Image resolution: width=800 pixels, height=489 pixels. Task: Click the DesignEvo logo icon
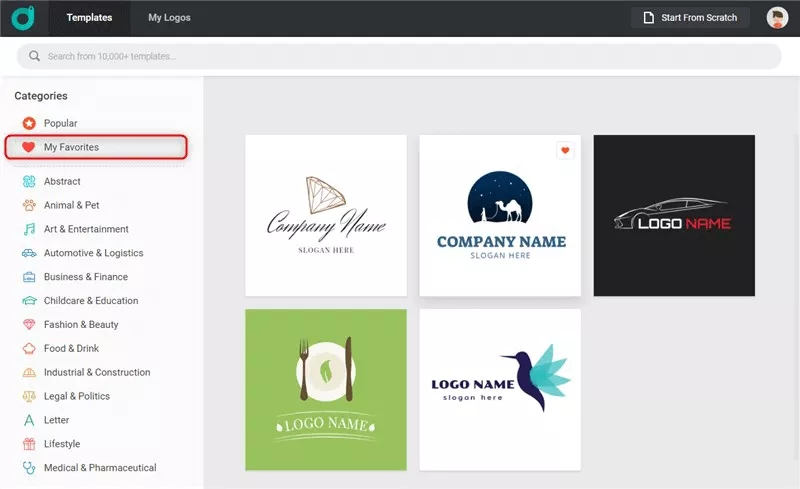tap(24, 17)
